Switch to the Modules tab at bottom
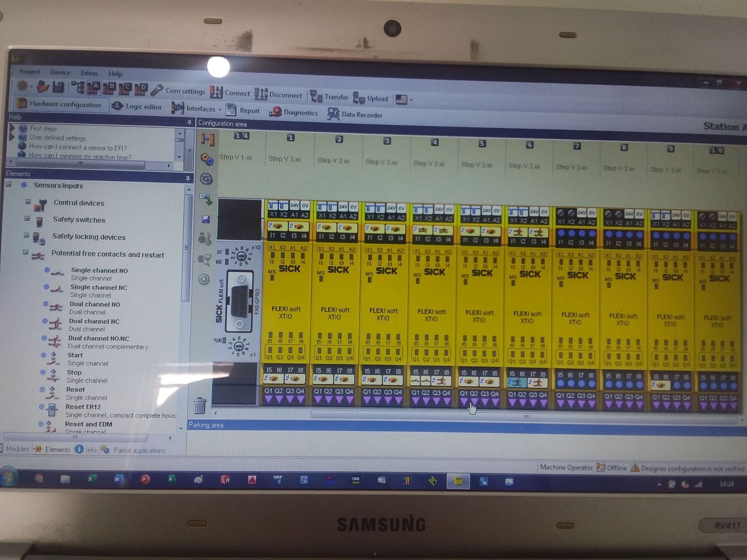 tap(18, 449)
